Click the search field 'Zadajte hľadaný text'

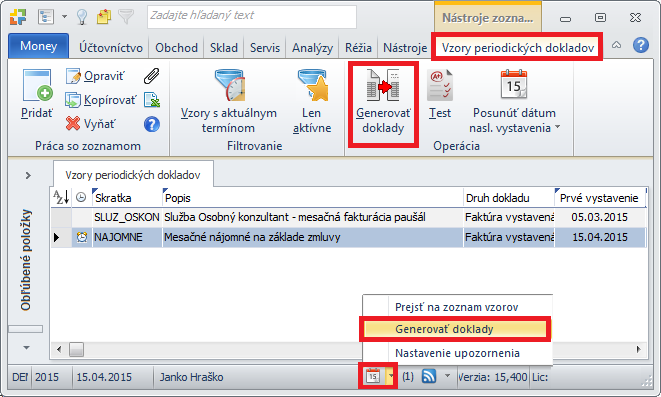pyautogui.click(x=252, y=16)
